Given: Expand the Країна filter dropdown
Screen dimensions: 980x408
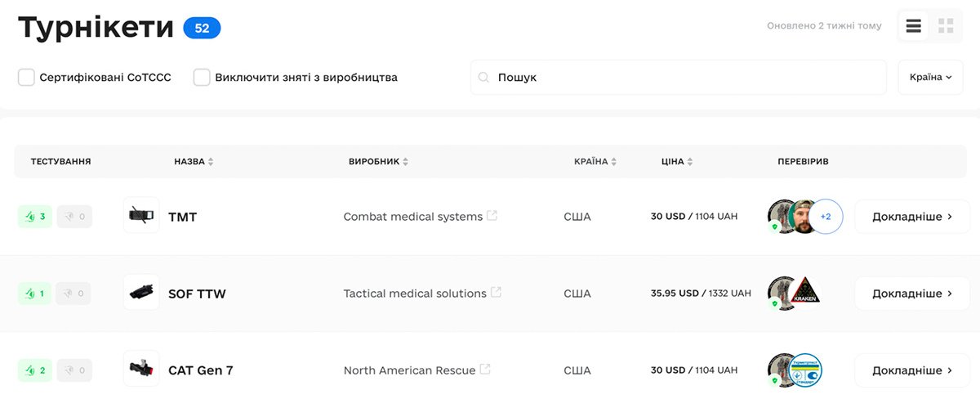Looking at the screenshot, I should 930,78.
